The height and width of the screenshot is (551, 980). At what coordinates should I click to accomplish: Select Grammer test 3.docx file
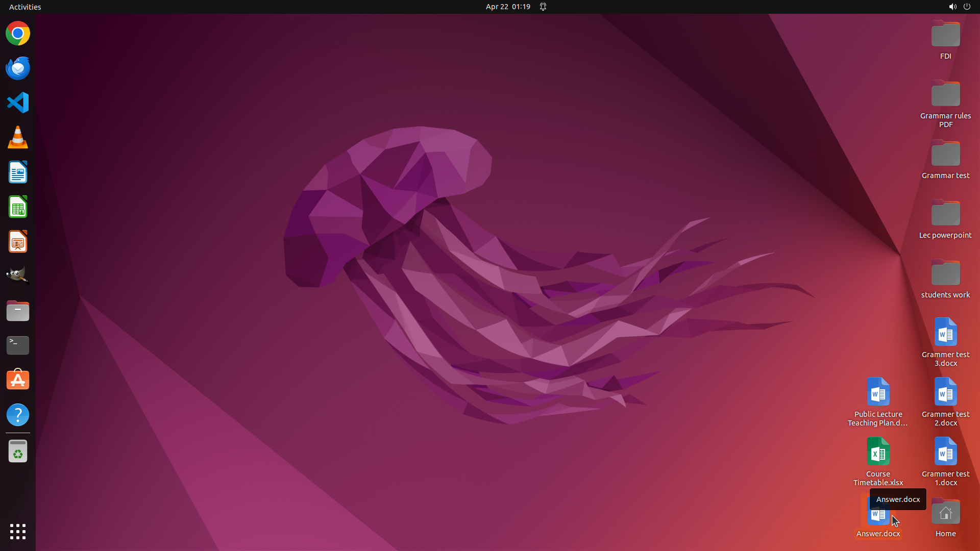tap(945, 333)
